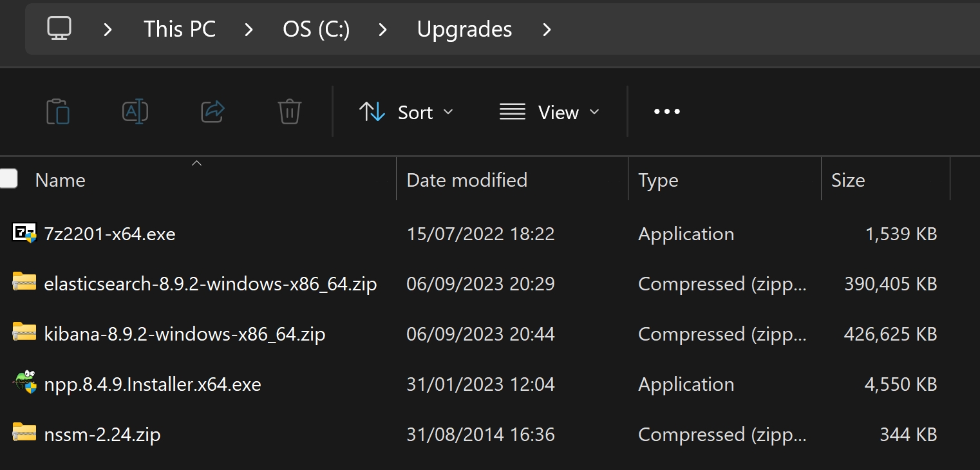This screenshot has width=980, height=470.
Task: Open the View dropdown menu
Action: tap(549, 112)
